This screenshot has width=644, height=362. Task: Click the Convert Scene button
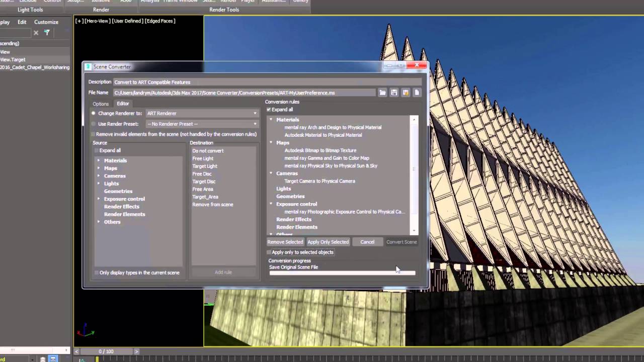(401, 242)
